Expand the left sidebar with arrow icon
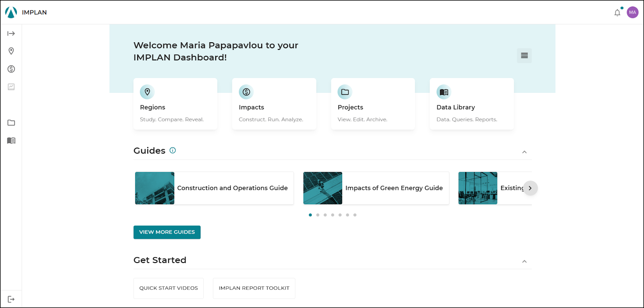Screen dimensions: 644x308 pos(11,33)
